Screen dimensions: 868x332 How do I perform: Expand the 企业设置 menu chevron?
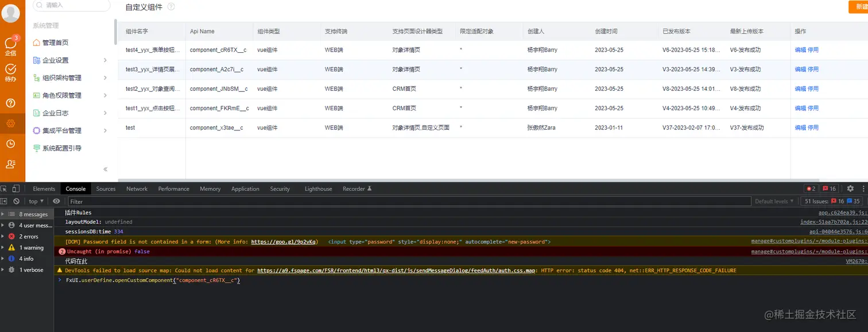point(105,60)
